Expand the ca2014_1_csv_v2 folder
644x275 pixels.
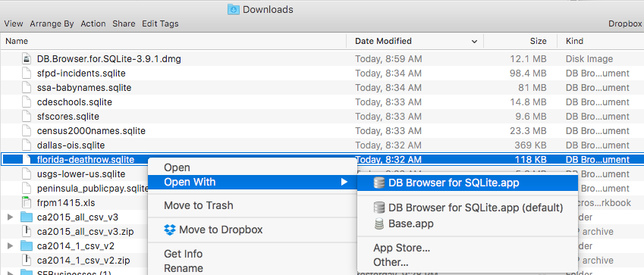[11, 246]
